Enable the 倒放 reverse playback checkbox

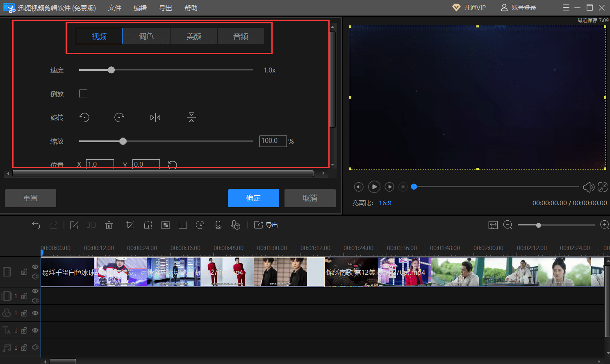(x=83, y=94)
